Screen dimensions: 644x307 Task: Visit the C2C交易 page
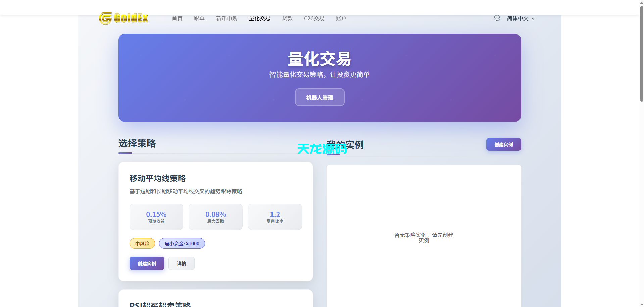click(314, 18)
